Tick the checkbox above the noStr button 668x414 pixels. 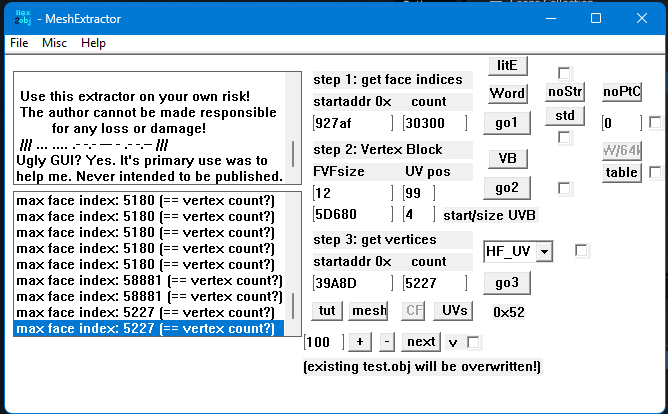[565, 73]
